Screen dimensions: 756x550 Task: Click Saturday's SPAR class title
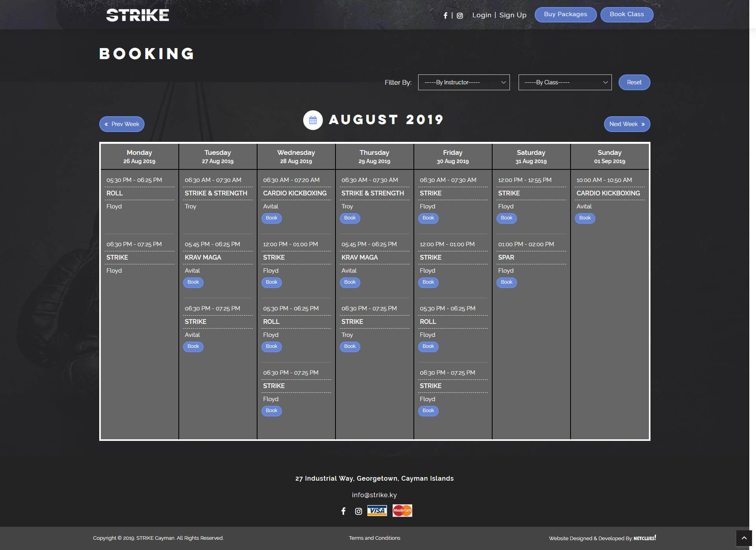pos(506,257)
